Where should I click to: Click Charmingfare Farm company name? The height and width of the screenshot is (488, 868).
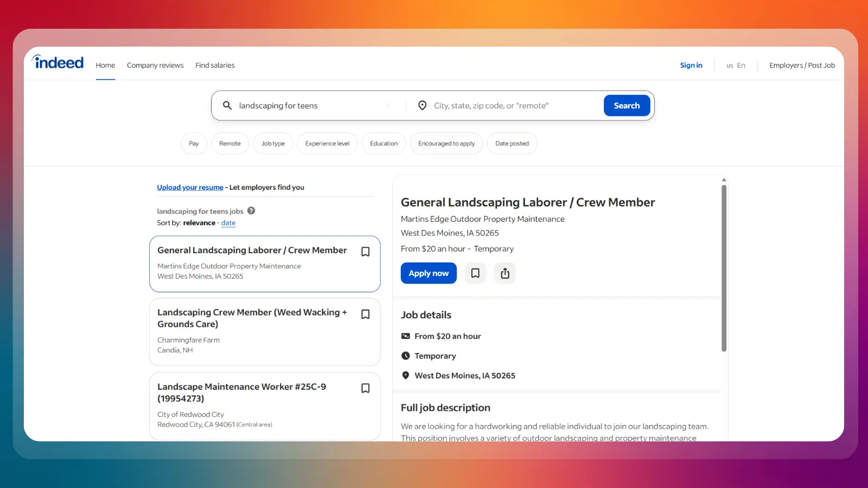click(x=188, y=340)
